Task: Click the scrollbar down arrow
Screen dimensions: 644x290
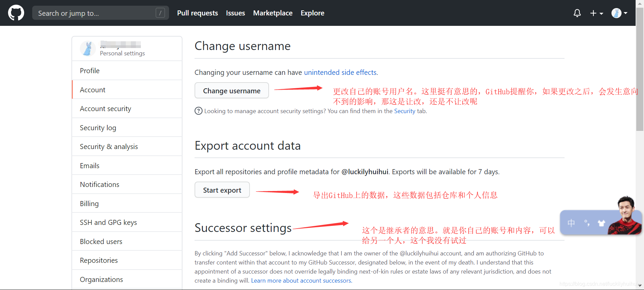Action: click(640, 286)
